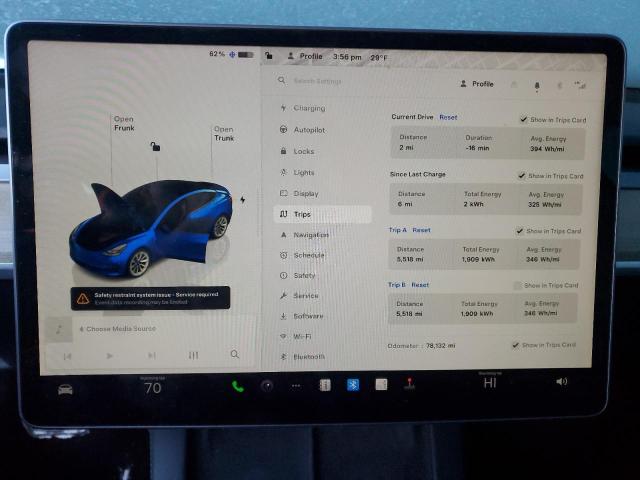Tap Choose Media Source
640x480 pixels.
[x=118, y=329]
